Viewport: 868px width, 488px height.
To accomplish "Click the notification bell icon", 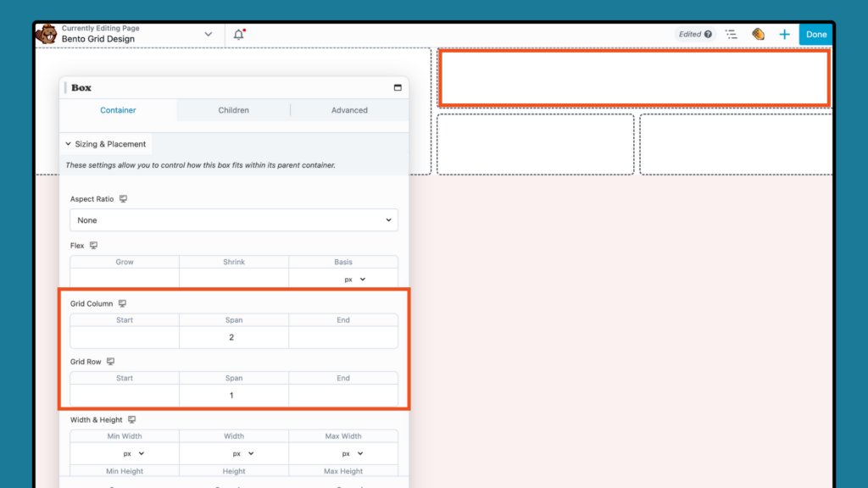I will tap(238, 34).
